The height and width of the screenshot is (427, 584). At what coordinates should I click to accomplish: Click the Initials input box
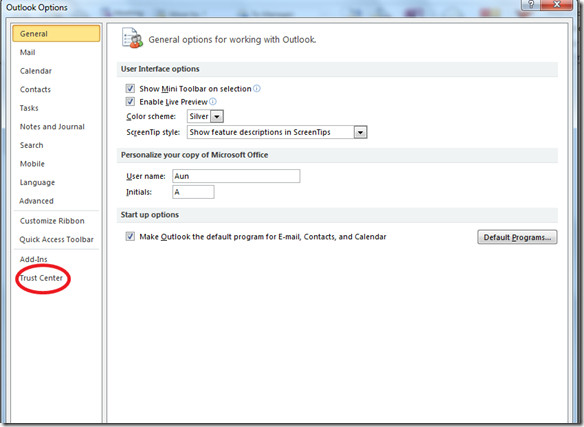193,192
